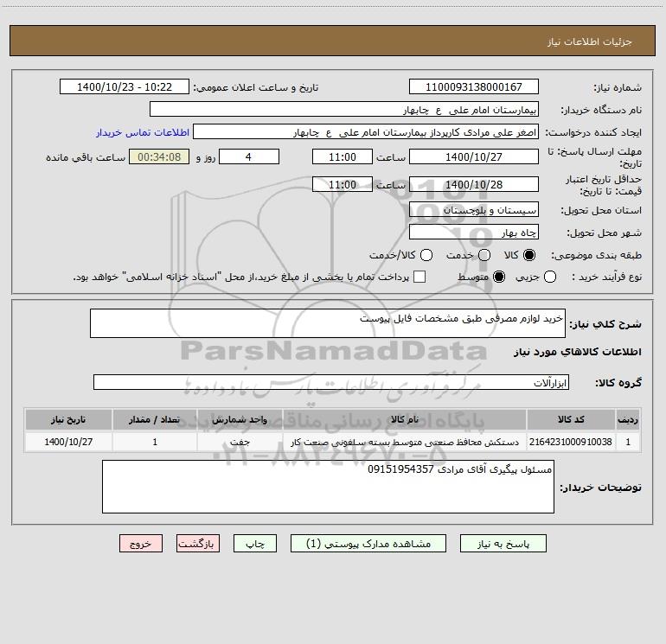Toggle the اسناد خزانه اسلامی payment checkbox
The height and width of the screenshot is (644, 666).
(419, 277)
